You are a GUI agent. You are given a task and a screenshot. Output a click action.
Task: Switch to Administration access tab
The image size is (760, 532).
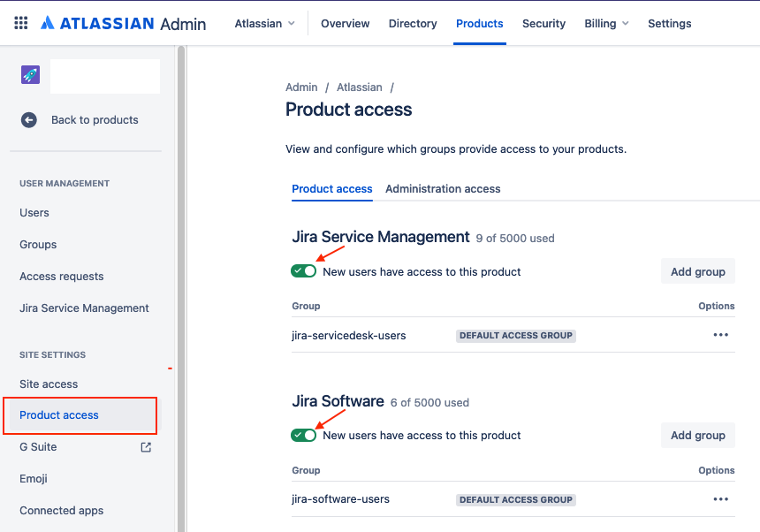tap(443, 188)
